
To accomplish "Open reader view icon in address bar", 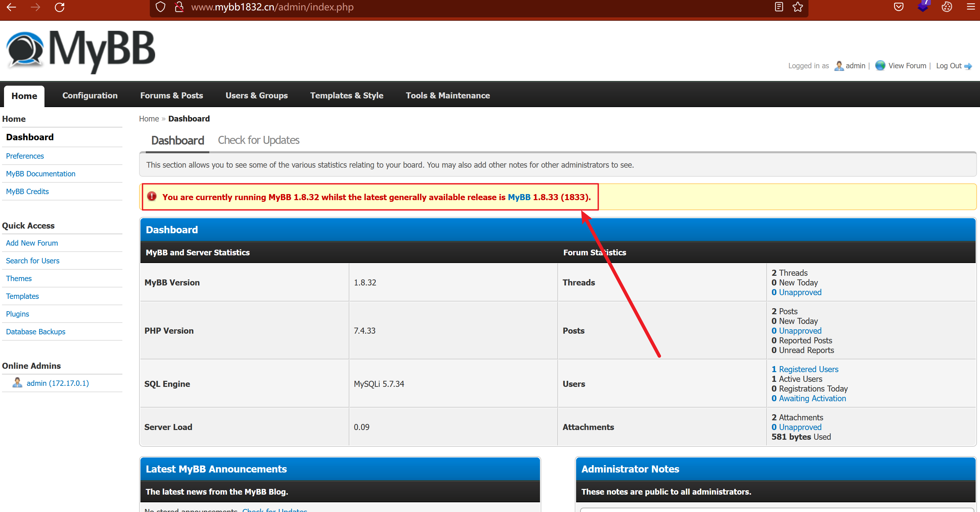I will click(x=778, y=7).
